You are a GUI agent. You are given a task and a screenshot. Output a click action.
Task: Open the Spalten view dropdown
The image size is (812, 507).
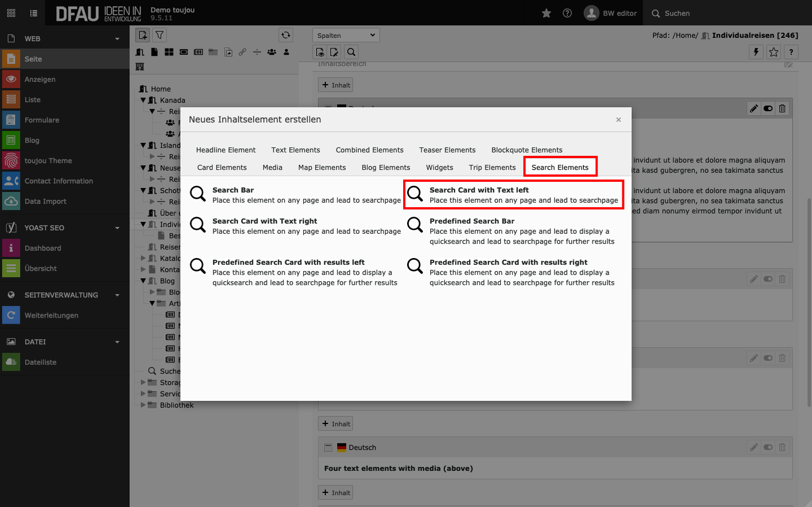tap(346, 35)
